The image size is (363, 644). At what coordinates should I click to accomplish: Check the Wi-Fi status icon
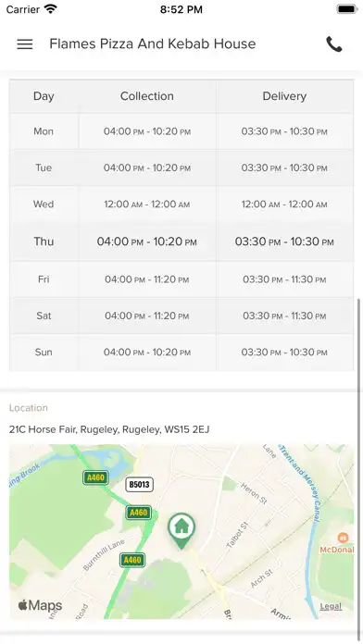click(51, 9)
